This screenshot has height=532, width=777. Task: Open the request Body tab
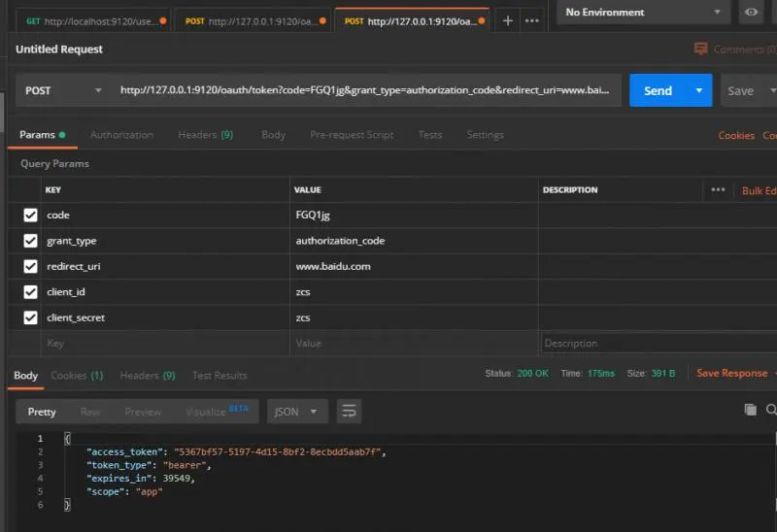coord(273,135)
